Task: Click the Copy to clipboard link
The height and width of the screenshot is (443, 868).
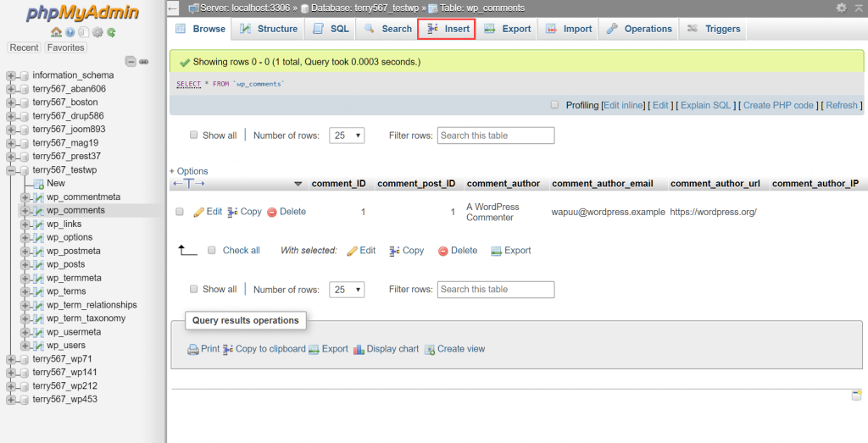Action: tap(270, 349)
